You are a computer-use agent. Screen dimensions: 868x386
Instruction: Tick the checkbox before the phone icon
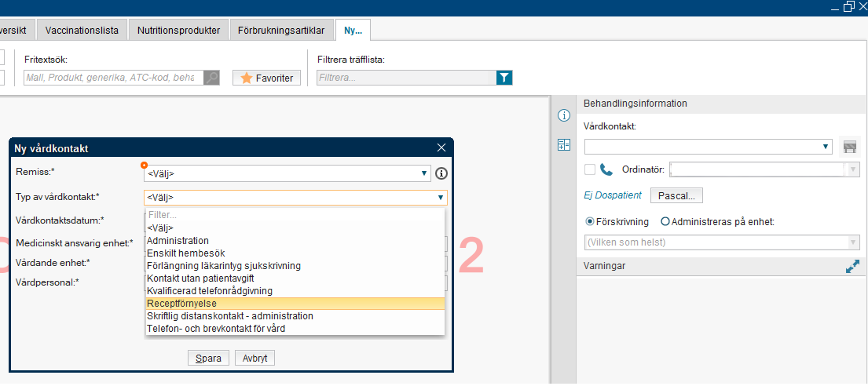pos(590,169)
